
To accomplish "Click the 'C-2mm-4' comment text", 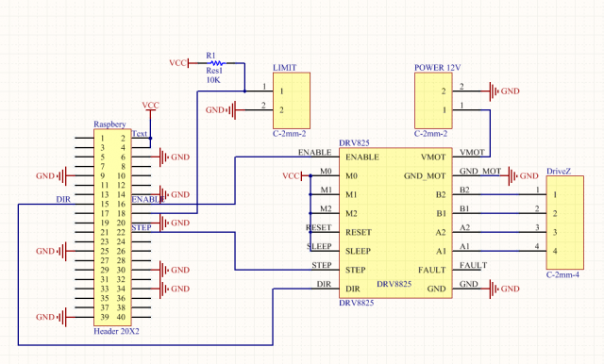I will [562, 274].
